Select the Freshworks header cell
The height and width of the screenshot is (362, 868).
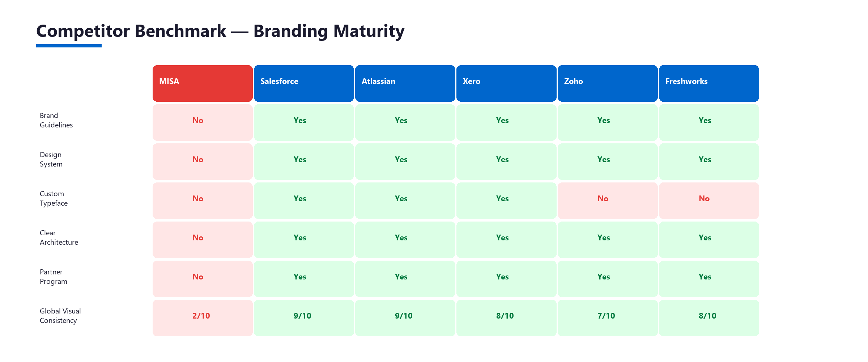(x=709, y=83)
